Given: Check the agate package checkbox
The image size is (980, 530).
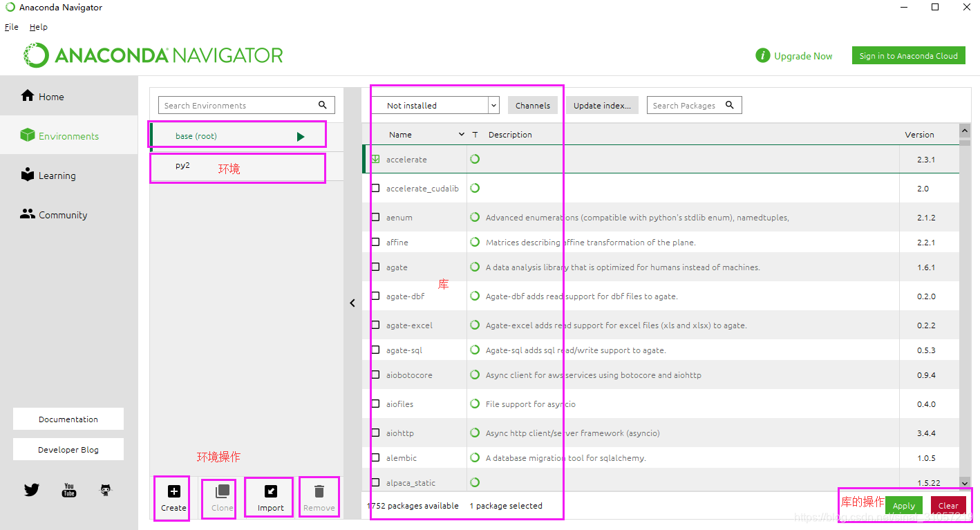Looking at the screenshot, I should [x=376, y=267].
